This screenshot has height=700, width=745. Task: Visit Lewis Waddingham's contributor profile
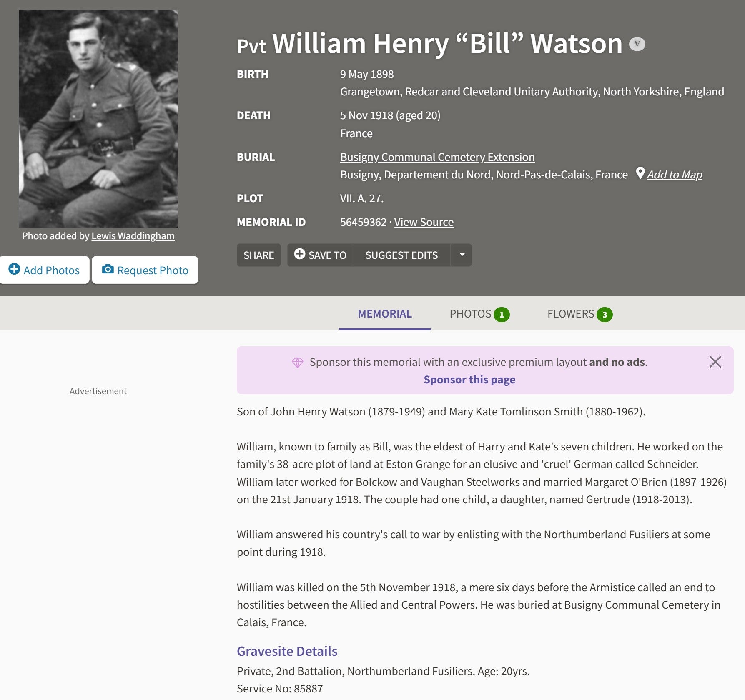(x=133, y=236)
